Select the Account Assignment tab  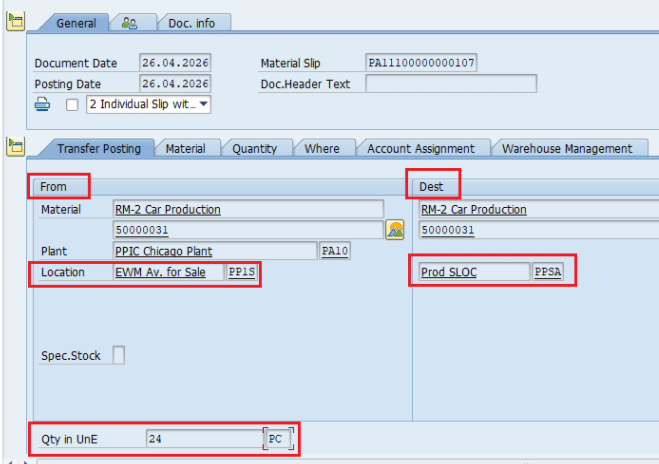pyautogui.click(x=422, y=148)
